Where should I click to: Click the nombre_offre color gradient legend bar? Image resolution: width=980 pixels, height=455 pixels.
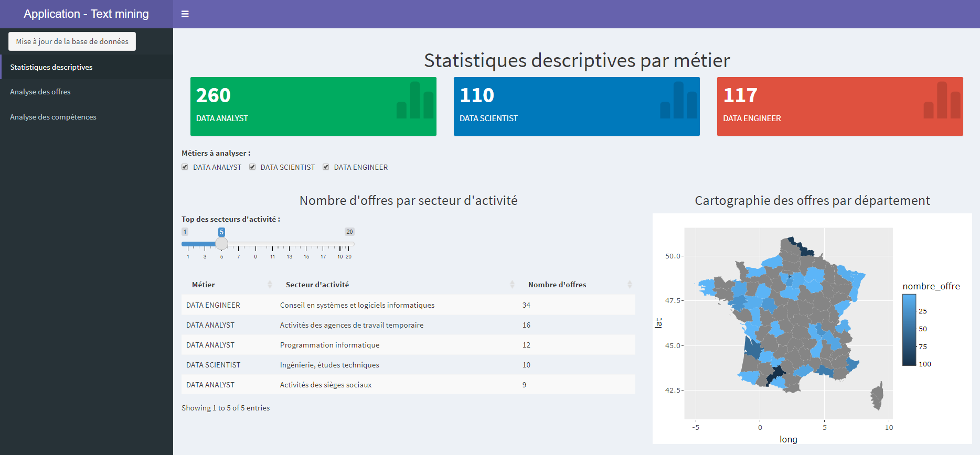coord(909,330)
